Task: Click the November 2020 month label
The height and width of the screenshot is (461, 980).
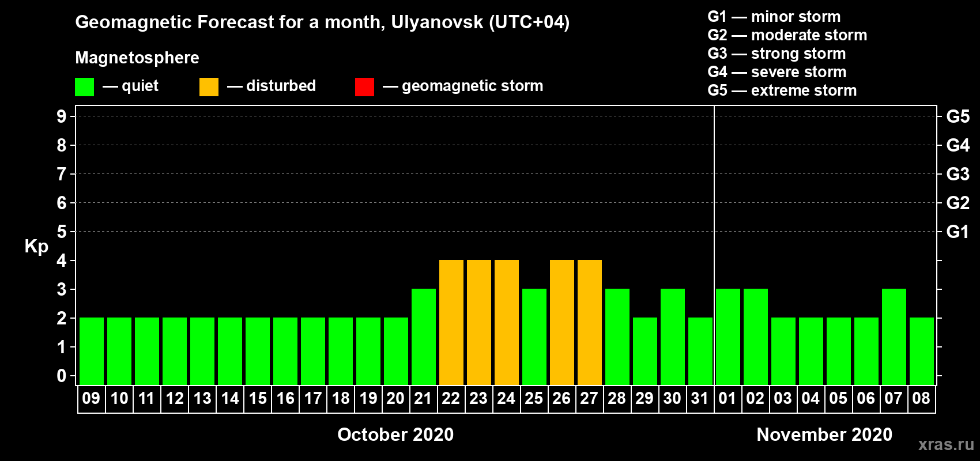Action: click(x=824, y=434)
